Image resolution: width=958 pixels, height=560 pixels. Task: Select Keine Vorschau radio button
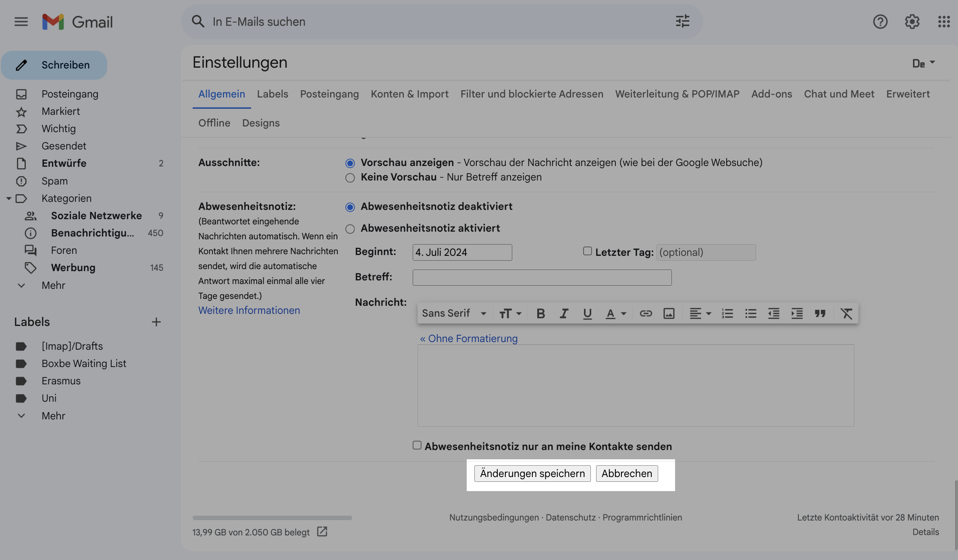(350, 177)
